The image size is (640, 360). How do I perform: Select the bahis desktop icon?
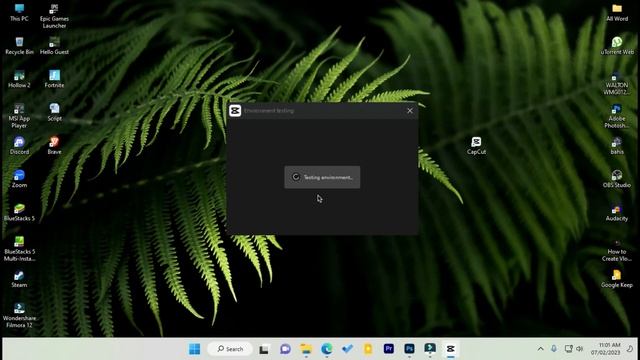(x=617, y=146)
